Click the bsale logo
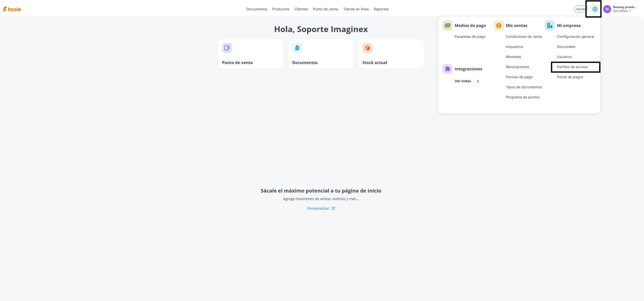The image size is (644, 301). 12,9
